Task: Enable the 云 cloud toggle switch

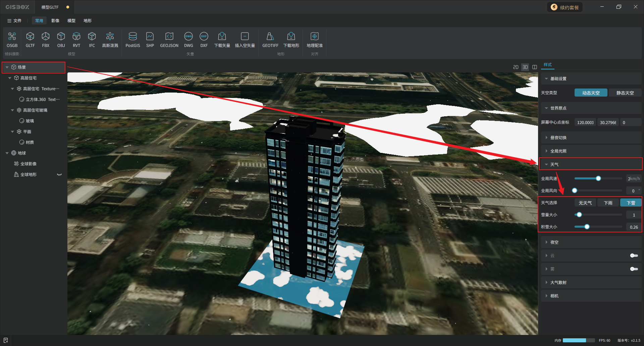Action: [634, 255]
